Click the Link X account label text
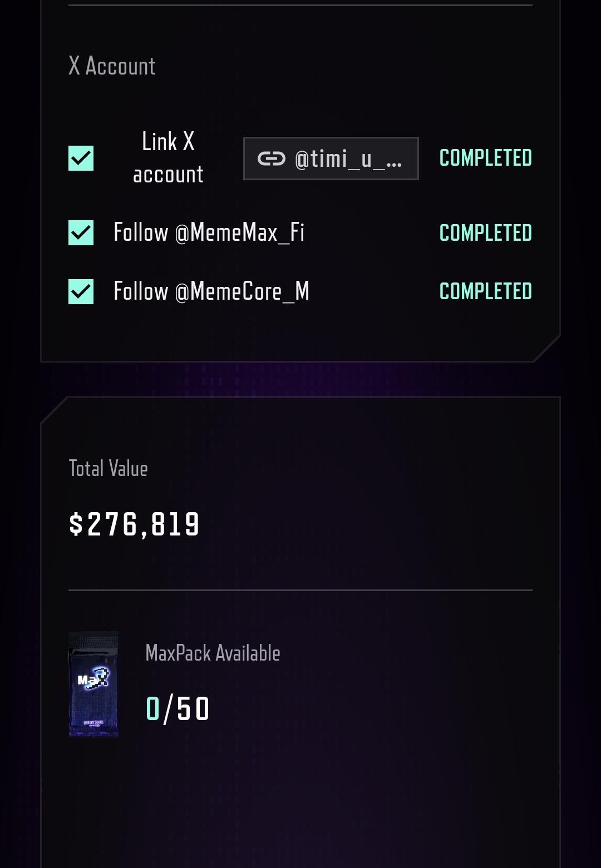The image size is (601, 868). coord(168,158)
